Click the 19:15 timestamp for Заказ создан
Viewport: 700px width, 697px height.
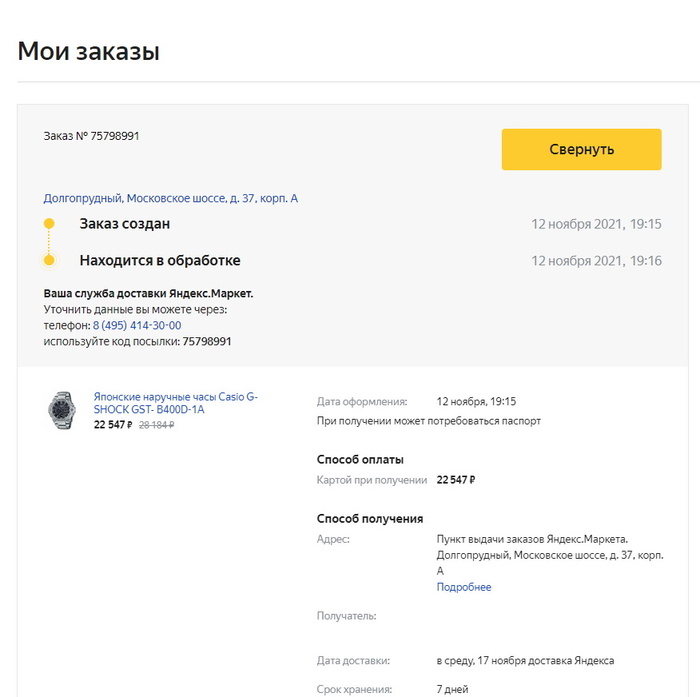click(x=596, y=224)
